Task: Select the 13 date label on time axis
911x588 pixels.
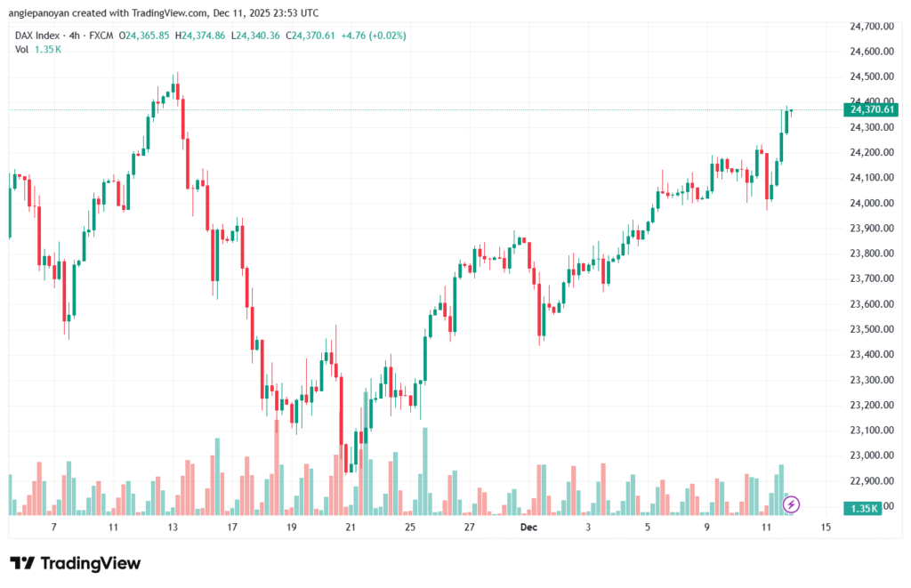Action: (x=173, y=528)
